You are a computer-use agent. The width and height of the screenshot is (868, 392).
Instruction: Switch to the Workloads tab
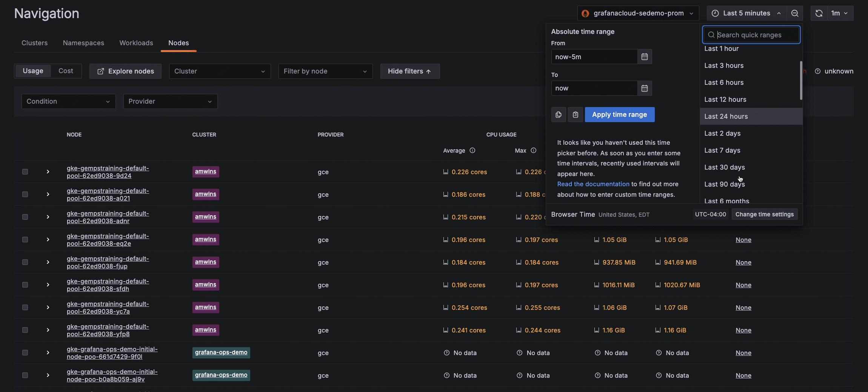[136, 43]
